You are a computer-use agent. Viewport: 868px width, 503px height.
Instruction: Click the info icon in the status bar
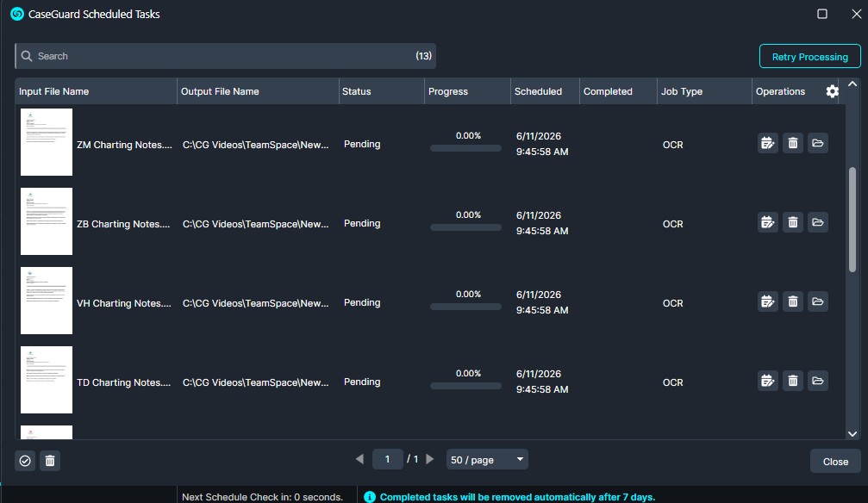pyautogui.click(x=369, y=497)
